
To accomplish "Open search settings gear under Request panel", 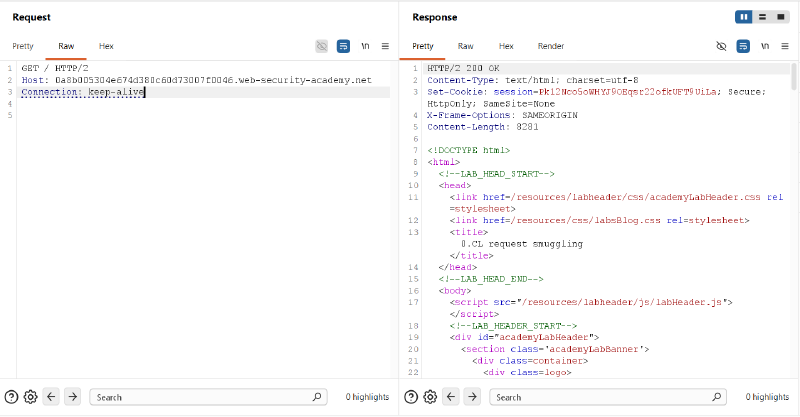I will pos(31,397).
